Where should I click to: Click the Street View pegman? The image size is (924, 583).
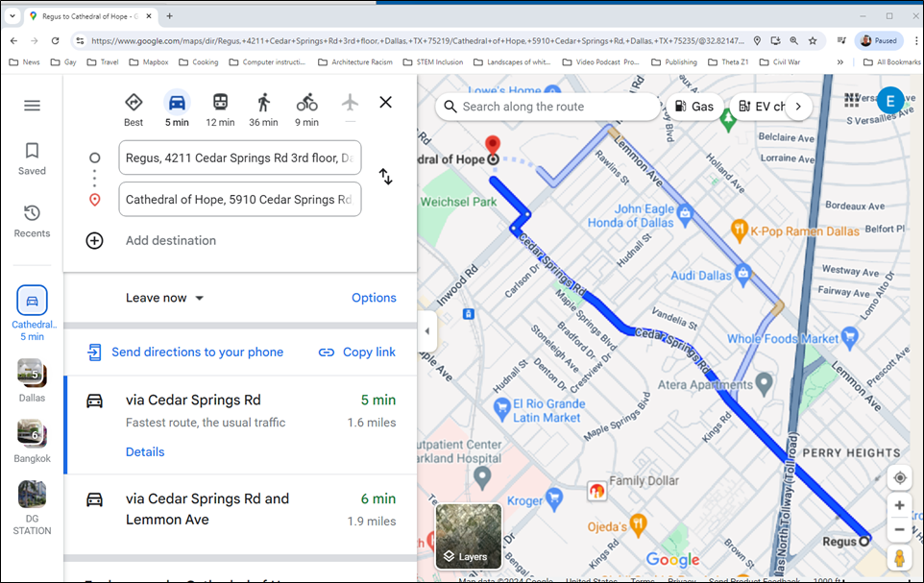tap(899, 558)
